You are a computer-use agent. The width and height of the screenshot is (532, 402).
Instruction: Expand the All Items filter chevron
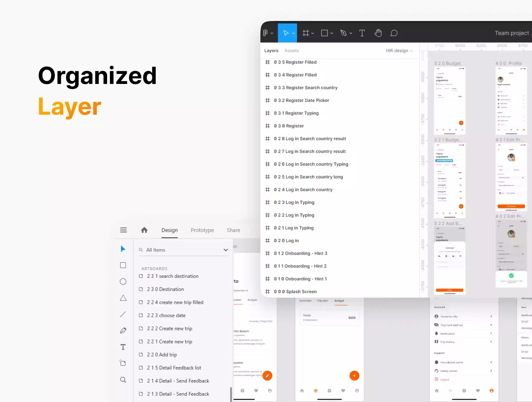click(226, 250)
